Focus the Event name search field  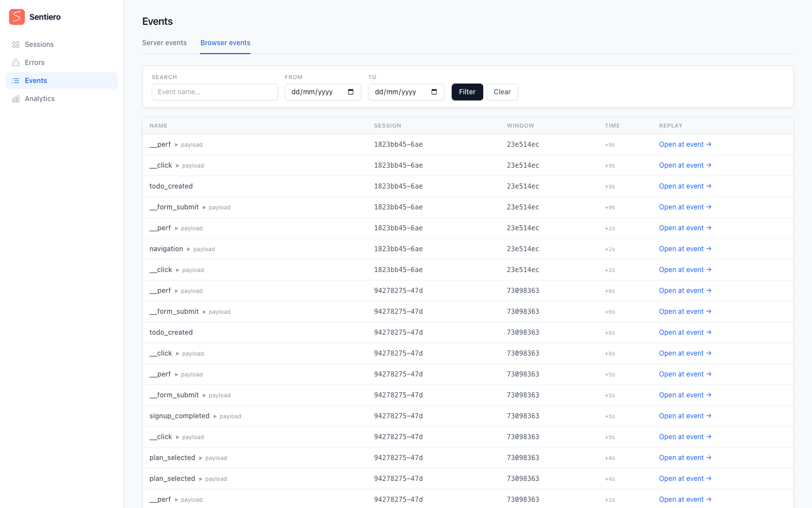click(214, 92)
